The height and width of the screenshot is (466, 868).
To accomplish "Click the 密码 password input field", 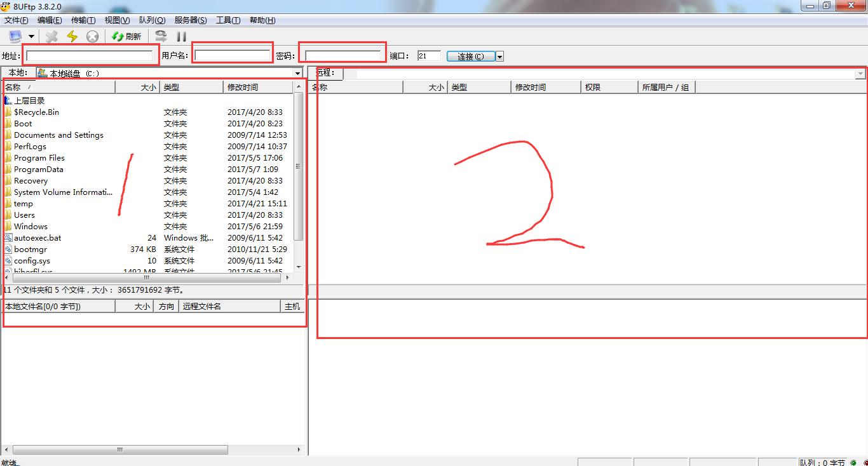I will (x=343, y=56).
